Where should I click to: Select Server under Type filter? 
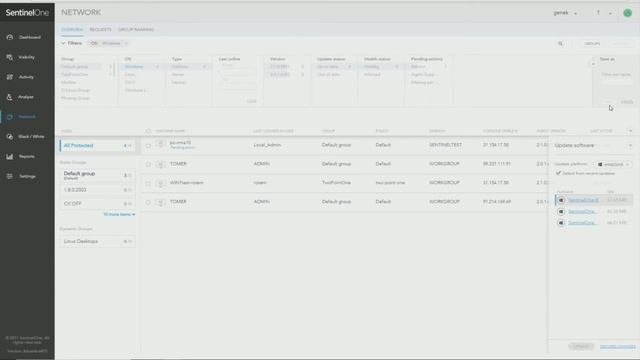click(178, 74)
